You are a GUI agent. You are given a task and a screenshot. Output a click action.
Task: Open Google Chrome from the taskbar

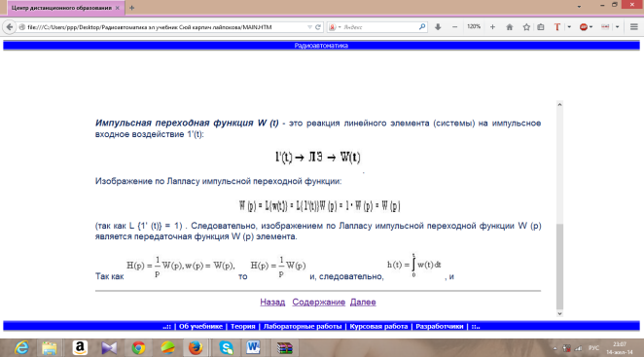138,348
